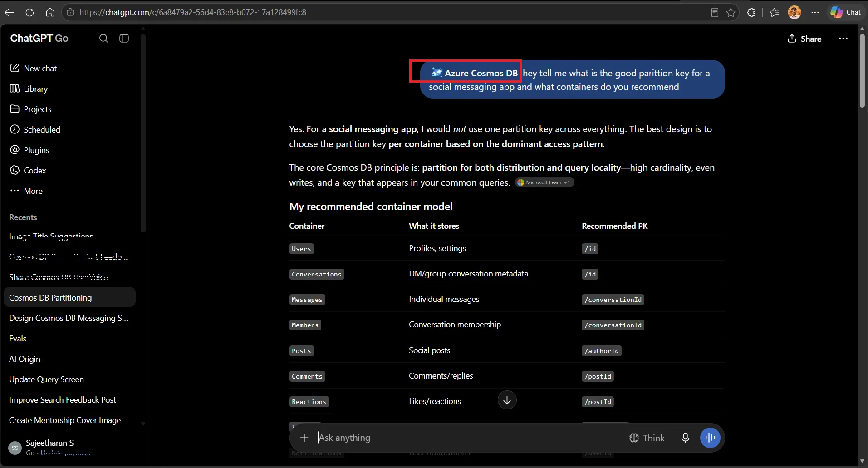
Task: Add this page to favorites
Action: pyautogui.click(x=731, y=13)
